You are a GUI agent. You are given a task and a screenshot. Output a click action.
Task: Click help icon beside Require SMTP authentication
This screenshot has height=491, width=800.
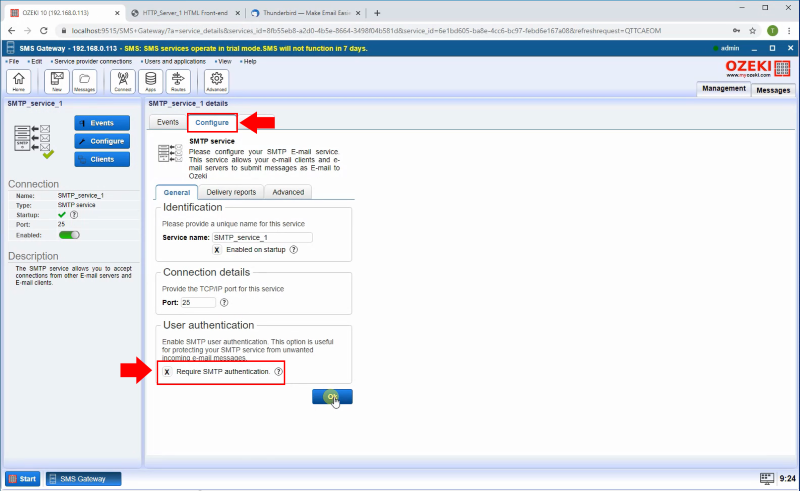[x=278, y=372]
